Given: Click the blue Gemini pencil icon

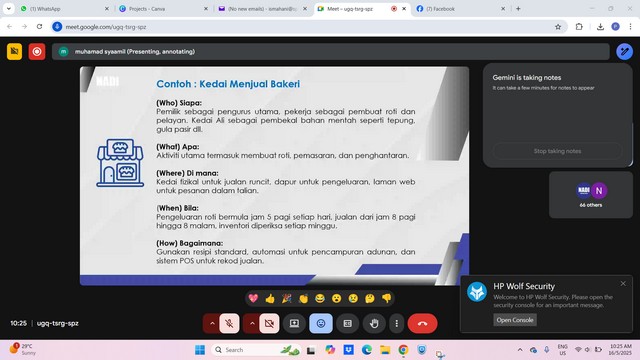Looking at the screenshot, I should 624,51.
